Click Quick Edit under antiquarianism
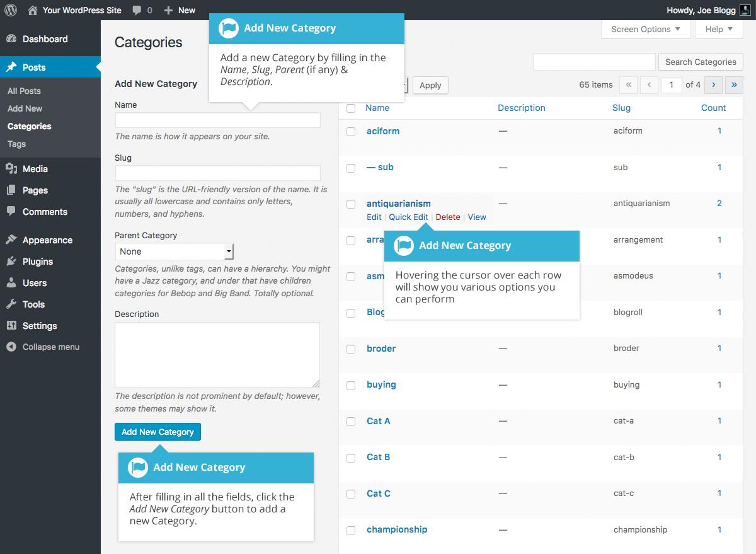Image resolution: width=756 pixels, height=554 pixels. click(408, 217)
